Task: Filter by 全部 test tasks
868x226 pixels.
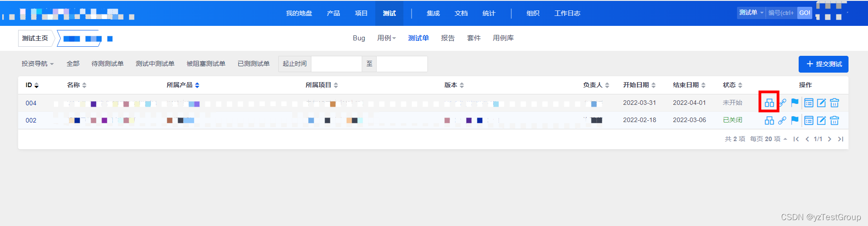Action: pyautogui.click(x=73, y=64)
